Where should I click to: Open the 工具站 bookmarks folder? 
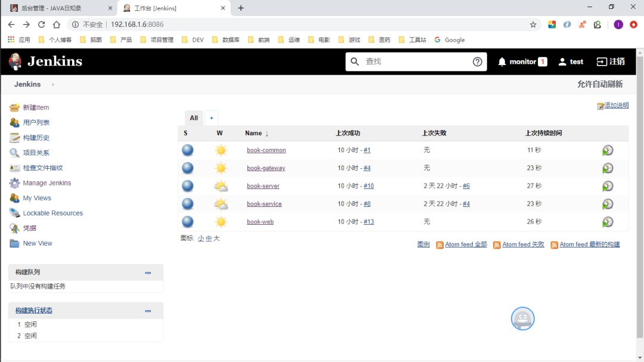coord(413,40)
